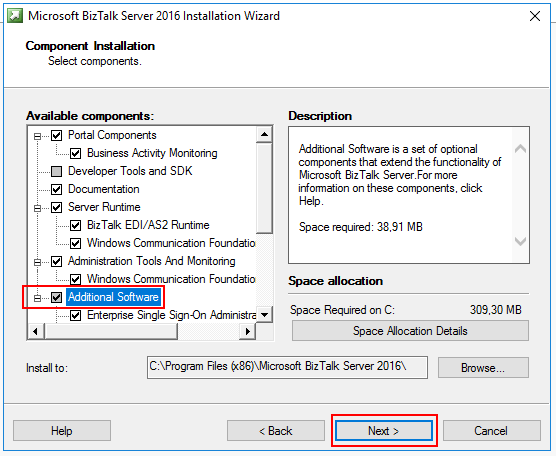
Task: Click the Space required 38,91 MB text
Action: (361, 227)
